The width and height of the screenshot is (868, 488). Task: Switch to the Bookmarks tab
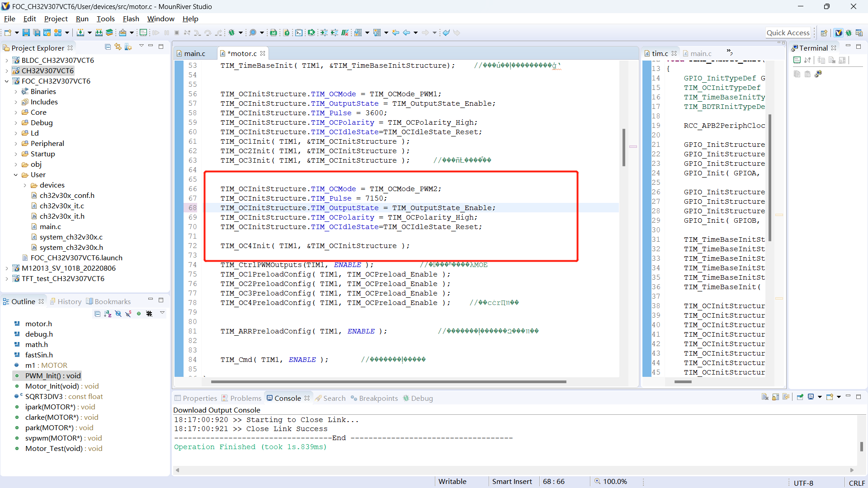tap(108, 301)
